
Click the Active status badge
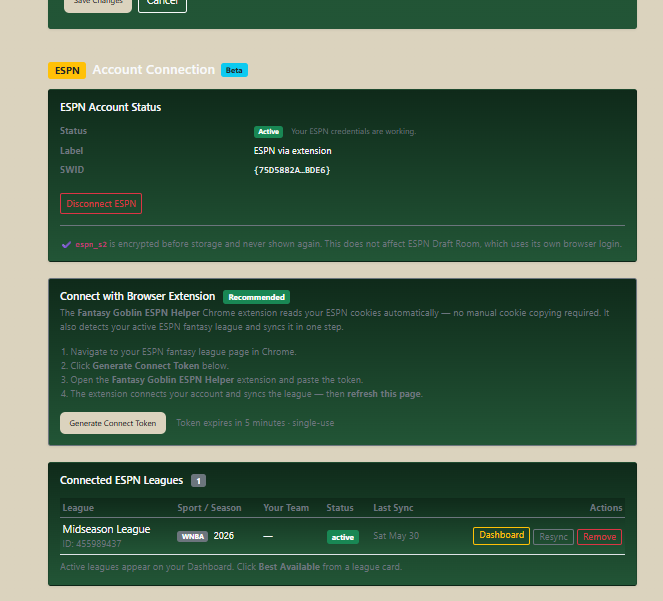pyautogui.click(x=268, y=132)
